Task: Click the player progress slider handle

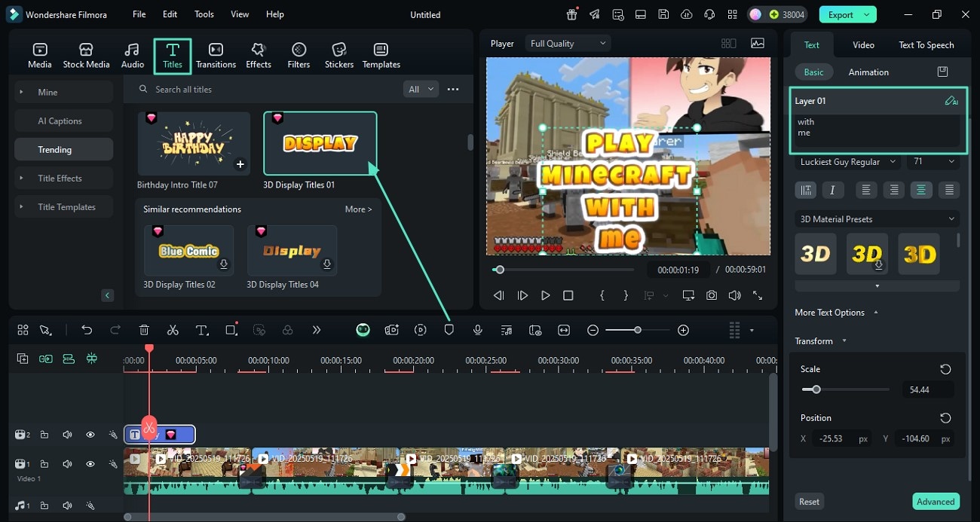Action: point(499,270)
